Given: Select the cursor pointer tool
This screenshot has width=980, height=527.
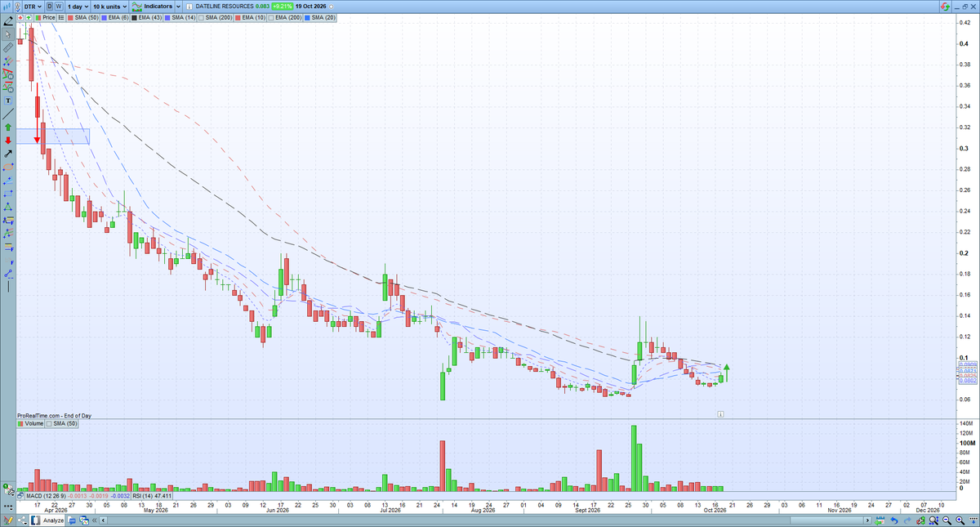Looking at the screenshot, I should click(x=7, y=33).
